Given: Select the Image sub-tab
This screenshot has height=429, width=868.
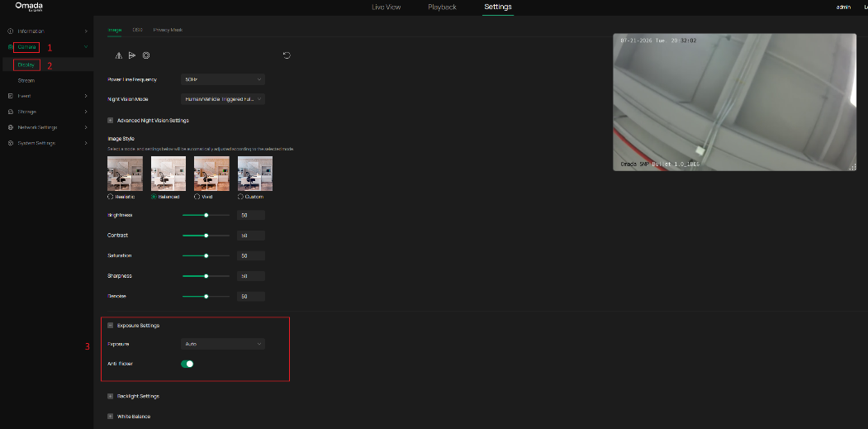Looking at the screenshot, I should 115,30.
